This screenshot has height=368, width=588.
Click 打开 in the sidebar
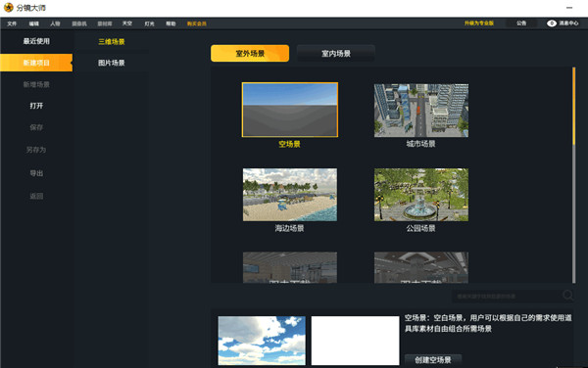coord(36,106)
